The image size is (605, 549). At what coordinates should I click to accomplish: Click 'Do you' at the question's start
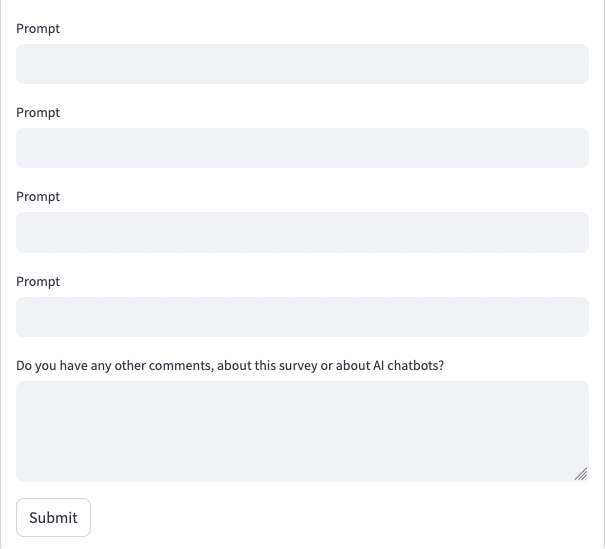(37, 366)
